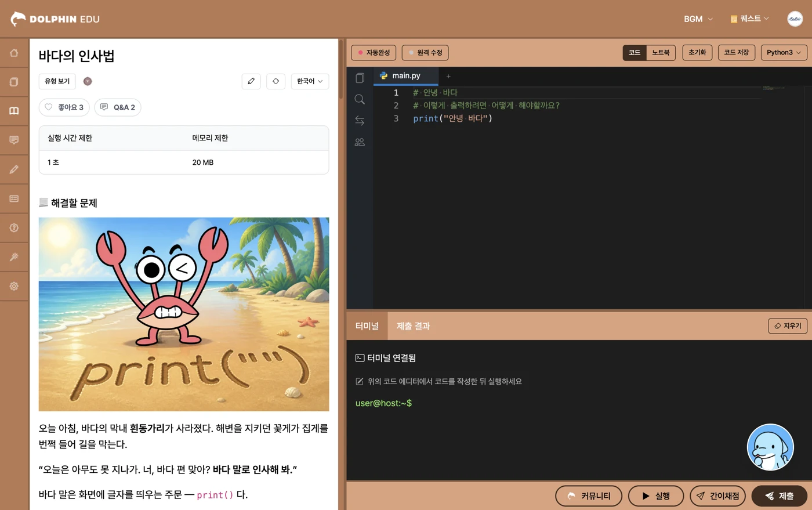The image size is (812, 510).
Task: Open the search icon in editor sidebar
Action: pos(360,99)
